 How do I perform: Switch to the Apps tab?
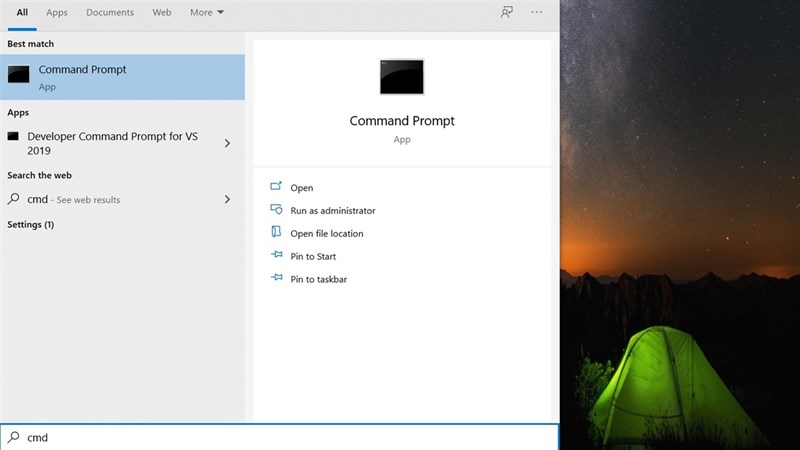click(57, 12)
